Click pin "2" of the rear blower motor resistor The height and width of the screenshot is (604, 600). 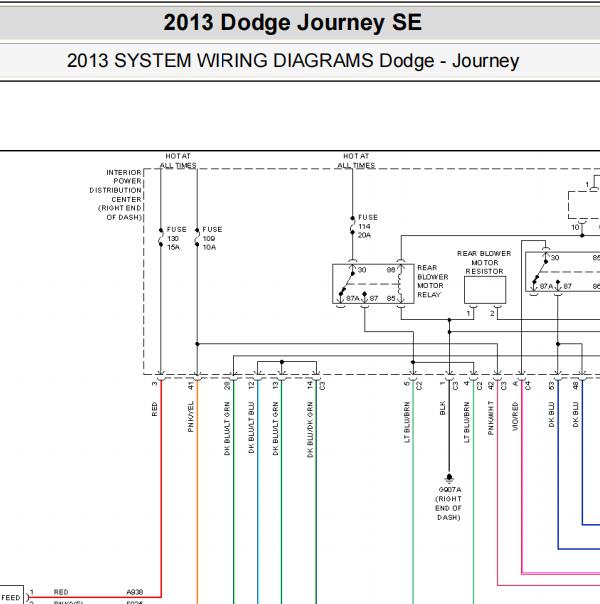coord(492,313)
